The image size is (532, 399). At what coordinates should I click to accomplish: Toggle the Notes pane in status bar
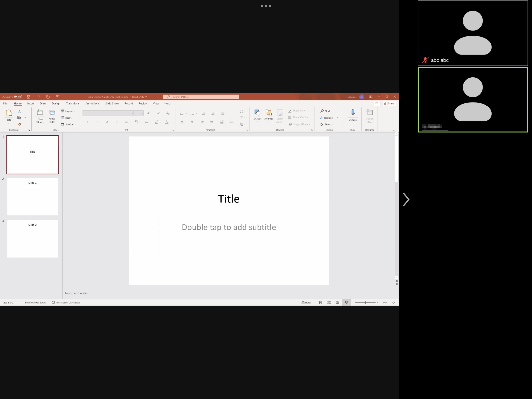click(306, 303)
